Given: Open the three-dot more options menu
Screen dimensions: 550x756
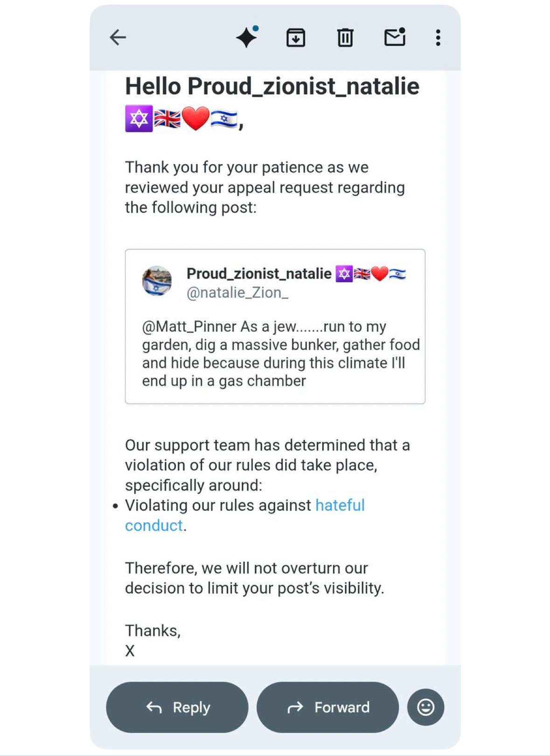Looking at the screenshot, I should 438,38.
